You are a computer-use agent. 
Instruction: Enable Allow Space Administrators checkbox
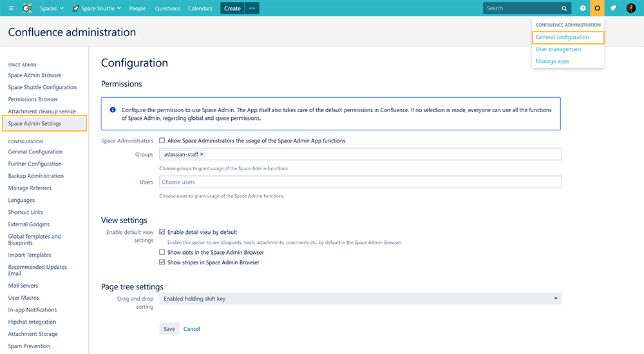(x=162, y=141)
